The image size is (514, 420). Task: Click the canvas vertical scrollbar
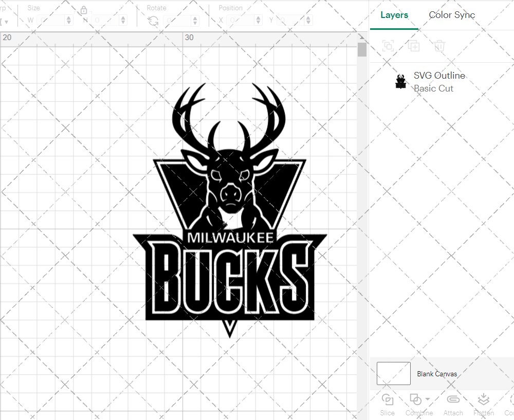[362, 49]
